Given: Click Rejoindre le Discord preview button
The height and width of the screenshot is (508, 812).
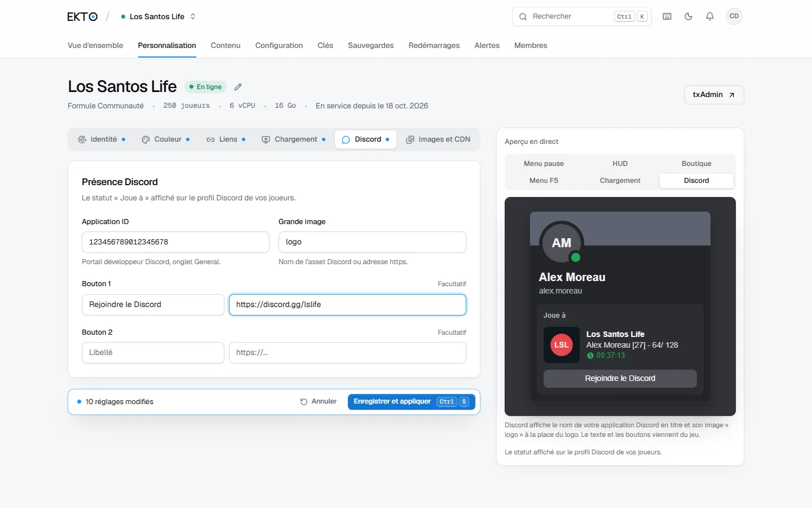Looking at the screenshot, I should 620,379.
